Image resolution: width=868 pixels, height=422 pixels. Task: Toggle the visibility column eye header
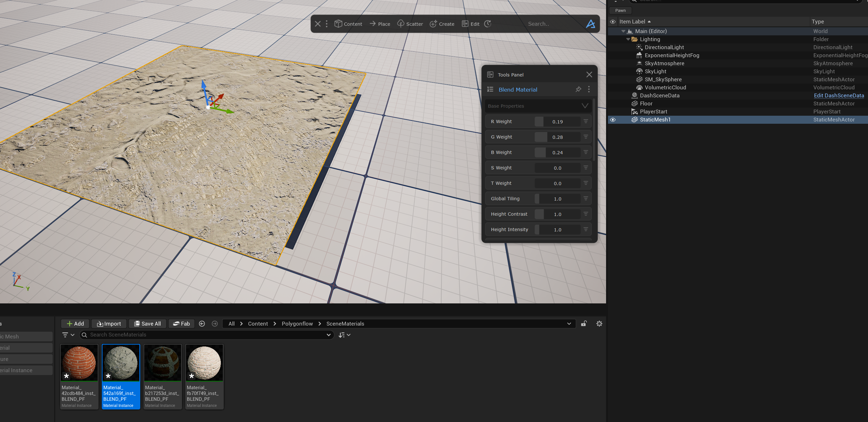(x=612, y=22)
